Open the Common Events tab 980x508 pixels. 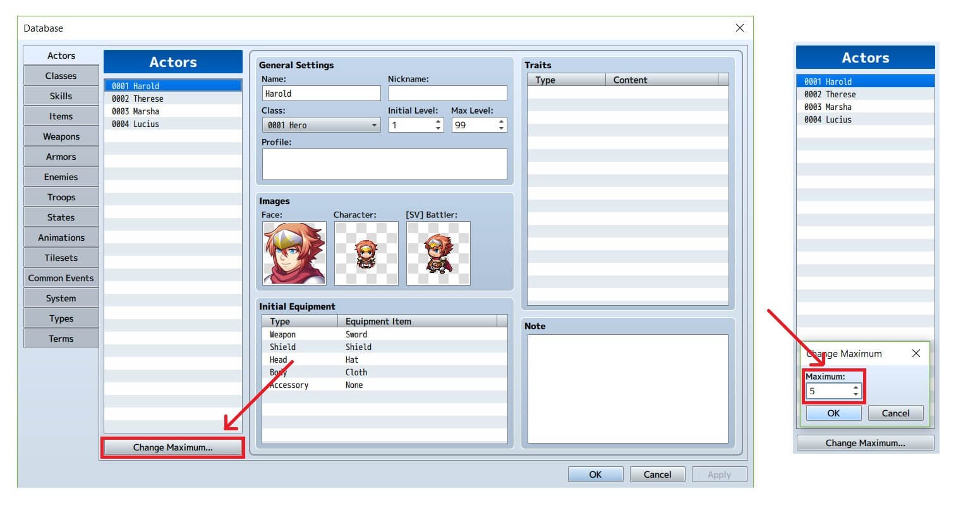pos(61,278)
